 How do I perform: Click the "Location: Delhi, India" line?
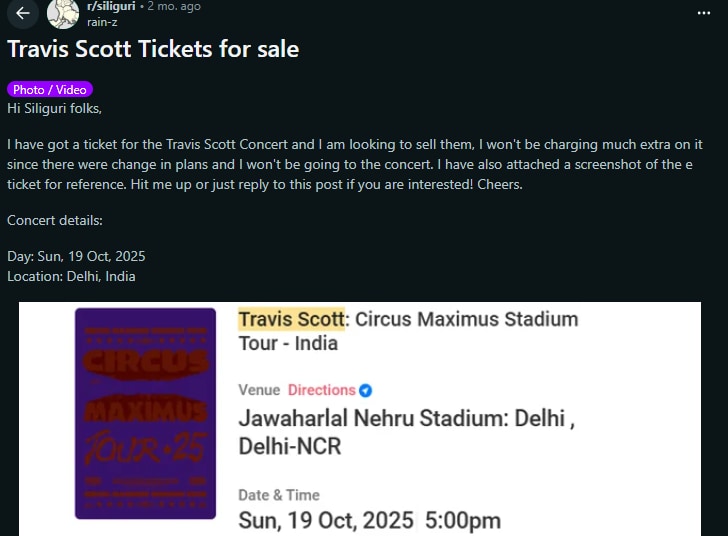pos(71,276)
